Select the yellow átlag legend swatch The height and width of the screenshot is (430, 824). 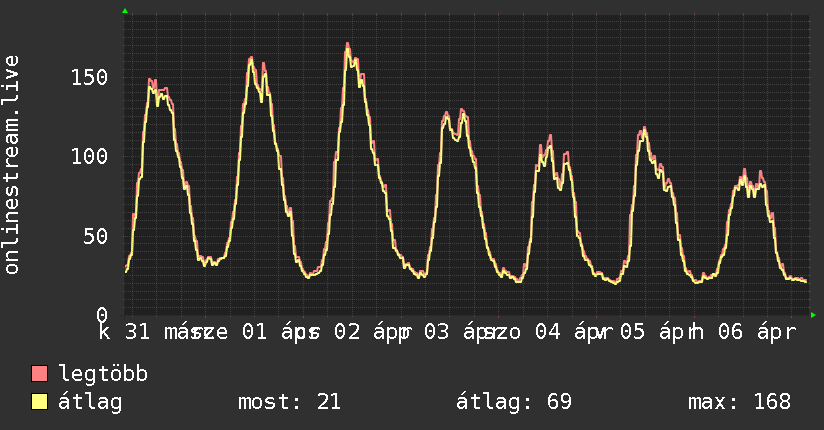tap(40, 402)
